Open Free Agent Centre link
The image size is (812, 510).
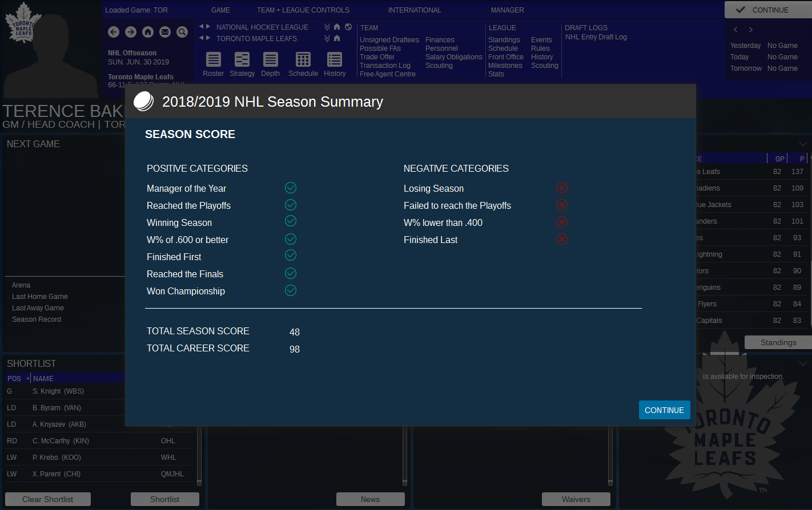[388, 74]
